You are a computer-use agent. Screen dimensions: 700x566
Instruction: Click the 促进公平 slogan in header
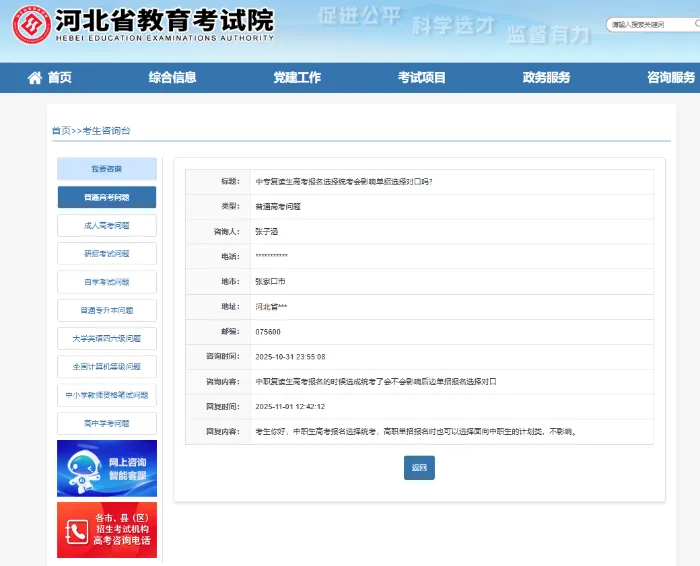tap(360, 16)
